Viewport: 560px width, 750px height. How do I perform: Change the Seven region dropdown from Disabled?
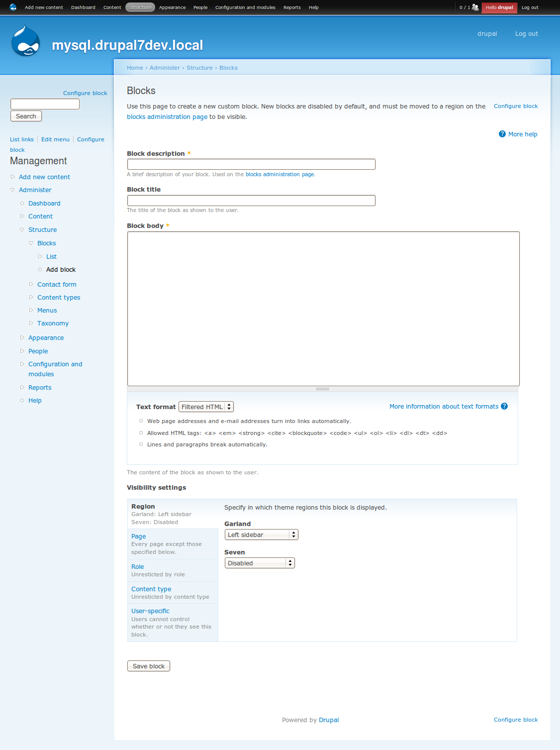[x=259, y=563]
